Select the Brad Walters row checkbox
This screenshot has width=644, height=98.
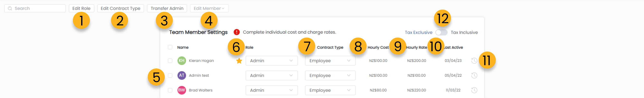click(170, 90)
